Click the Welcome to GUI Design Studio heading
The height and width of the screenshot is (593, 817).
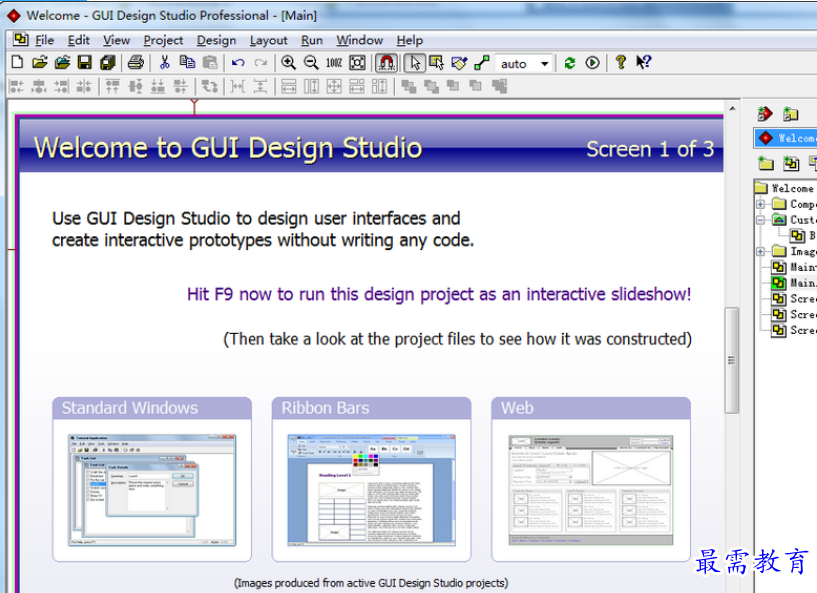coord(228,147)
